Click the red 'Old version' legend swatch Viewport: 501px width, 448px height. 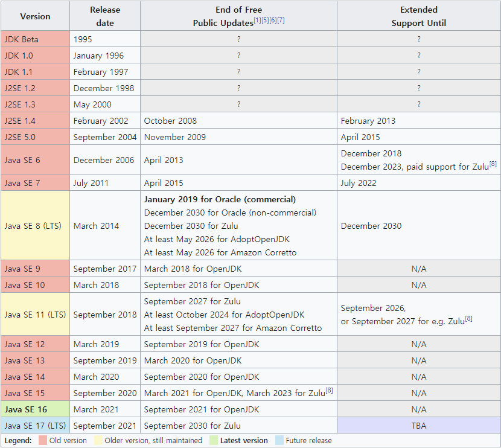pos(43,440)
